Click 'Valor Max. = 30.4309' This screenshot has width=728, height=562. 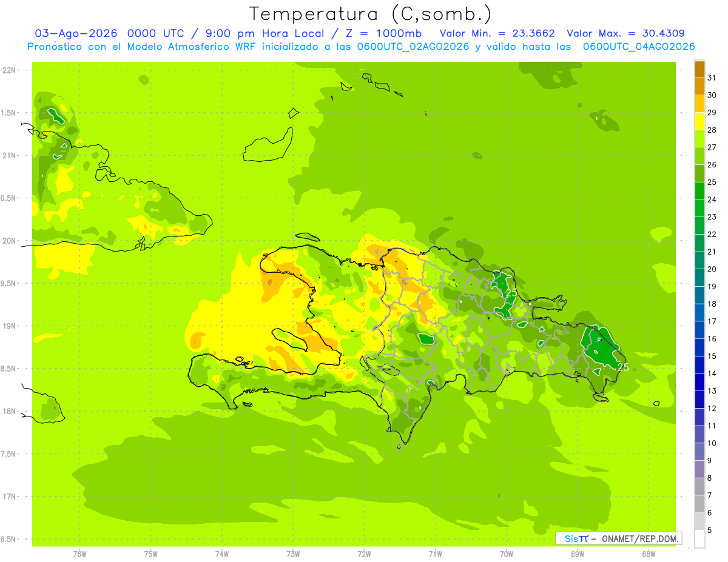pyautogui.click(x=625, y=33)
